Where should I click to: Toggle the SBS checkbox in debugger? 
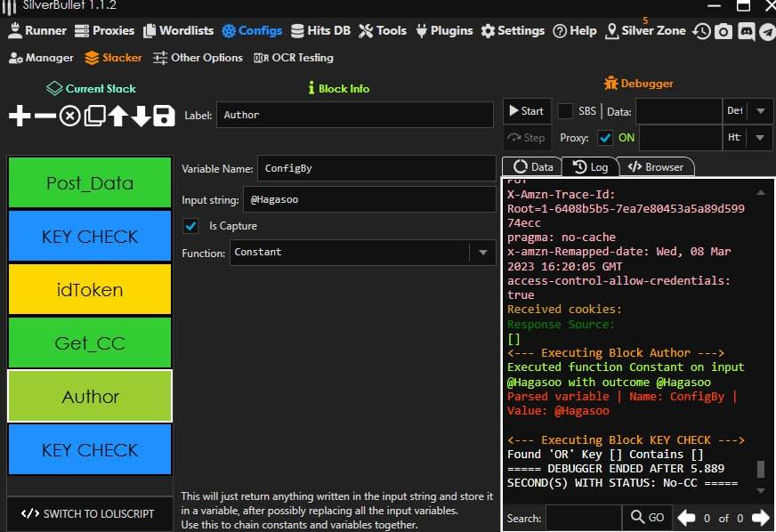565,111
